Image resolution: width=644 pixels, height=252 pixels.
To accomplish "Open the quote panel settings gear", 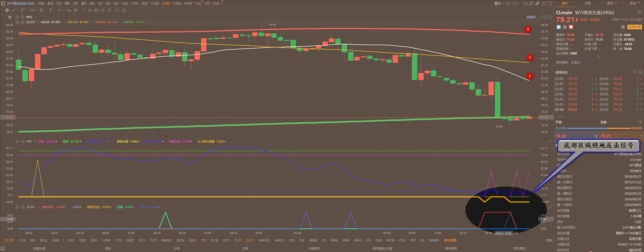I will tap(639, 12).
